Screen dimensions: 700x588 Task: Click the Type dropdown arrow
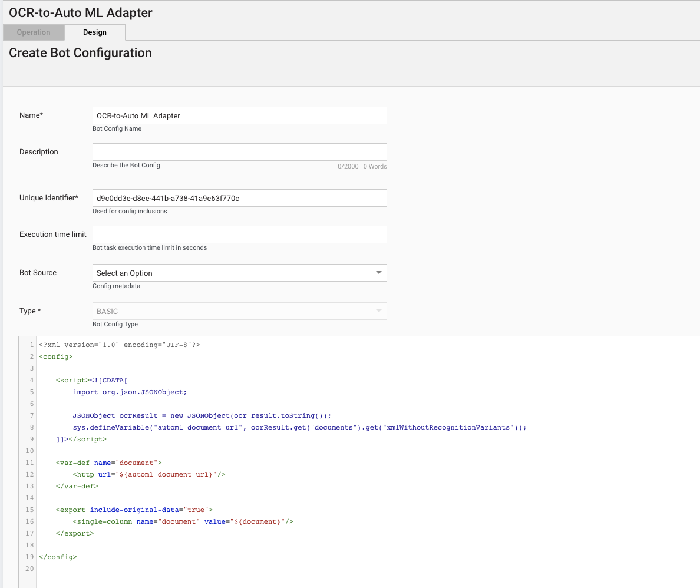pos(378,311)
